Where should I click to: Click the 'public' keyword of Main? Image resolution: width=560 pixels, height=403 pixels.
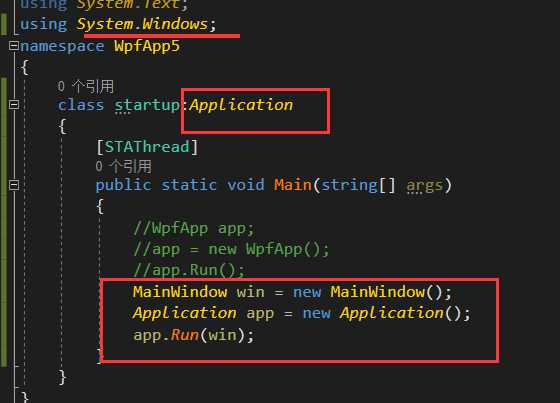[x=124, y=185]
